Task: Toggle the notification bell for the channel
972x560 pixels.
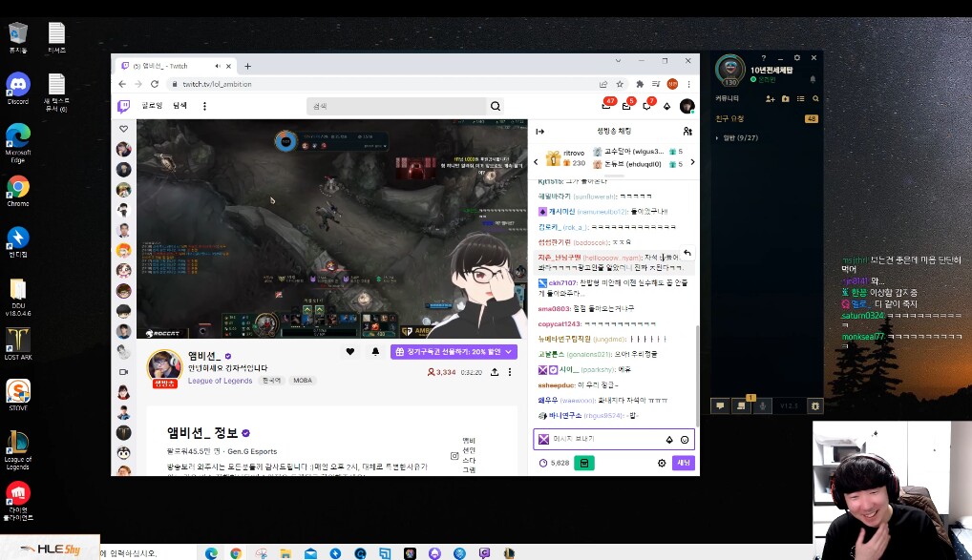Action: click(375, 352)
